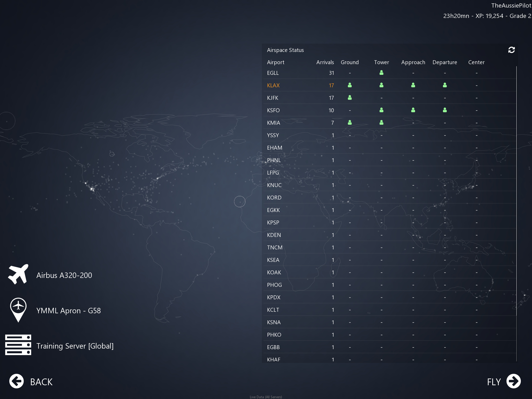
Task: Click KMIA Tower controller icon
Action: pos(381,123)
